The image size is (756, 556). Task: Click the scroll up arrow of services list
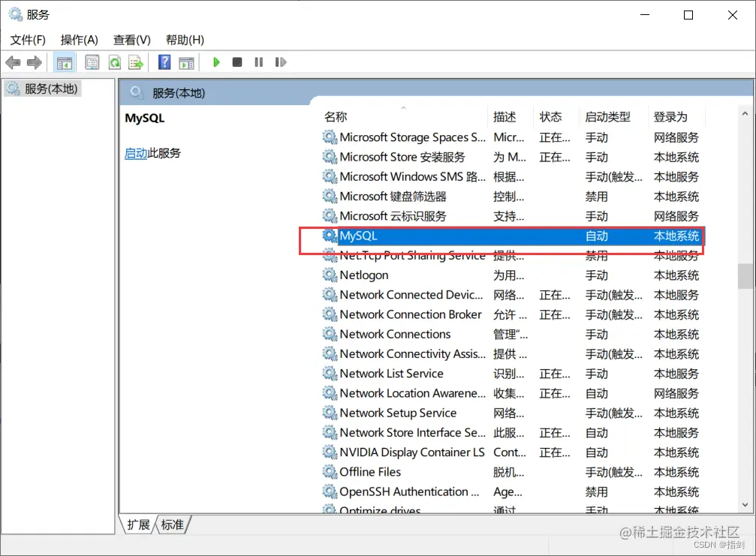coord(745,114)
